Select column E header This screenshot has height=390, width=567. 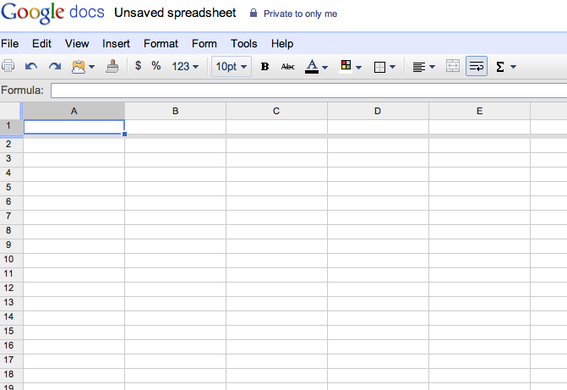(479, 111)
